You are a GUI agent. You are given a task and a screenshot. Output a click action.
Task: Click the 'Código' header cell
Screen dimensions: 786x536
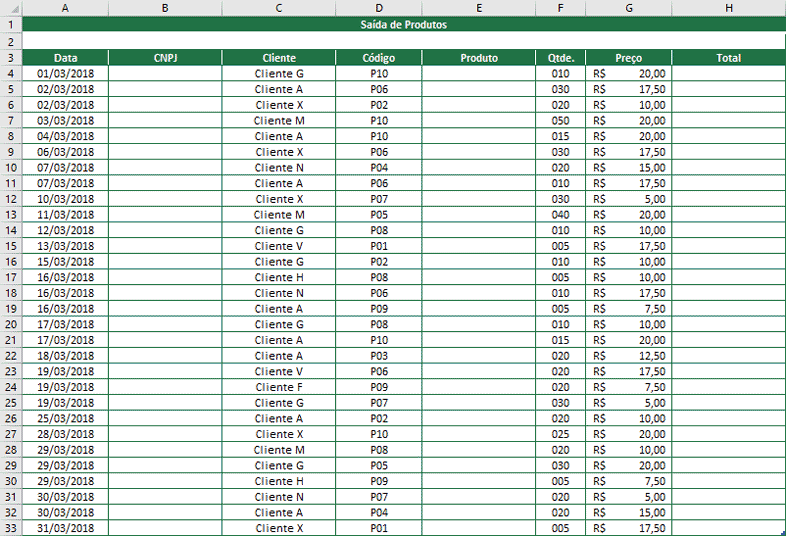coord(379,58)
